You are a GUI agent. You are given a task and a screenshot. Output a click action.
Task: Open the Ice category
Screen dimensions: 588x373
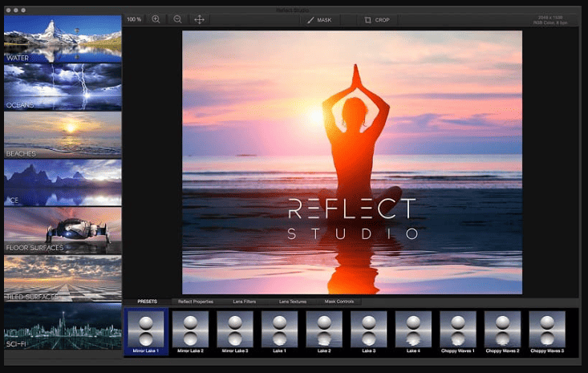coord(63,183)
